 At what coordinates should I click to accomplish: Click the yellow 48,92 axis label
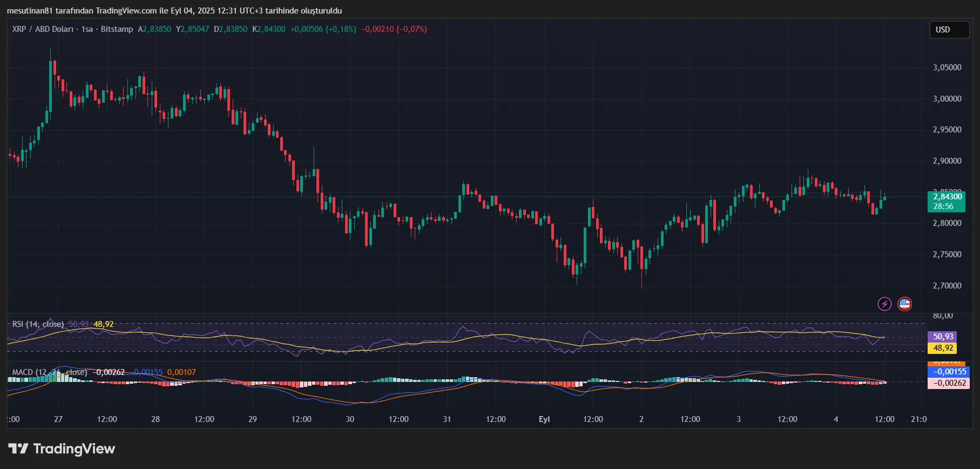tap(942, 349)
